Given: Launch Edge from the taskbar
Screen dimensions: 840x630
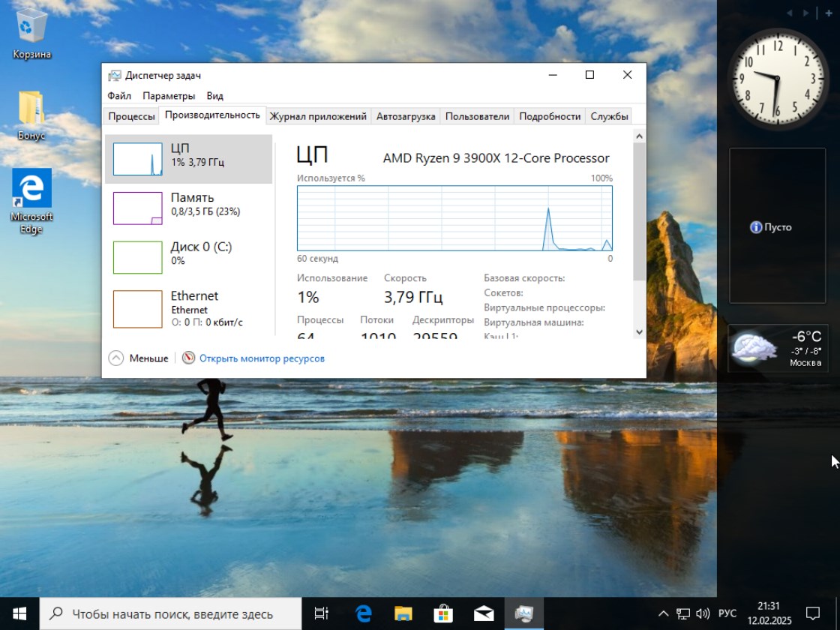Looking at the screenshot, I should [363, 613].
